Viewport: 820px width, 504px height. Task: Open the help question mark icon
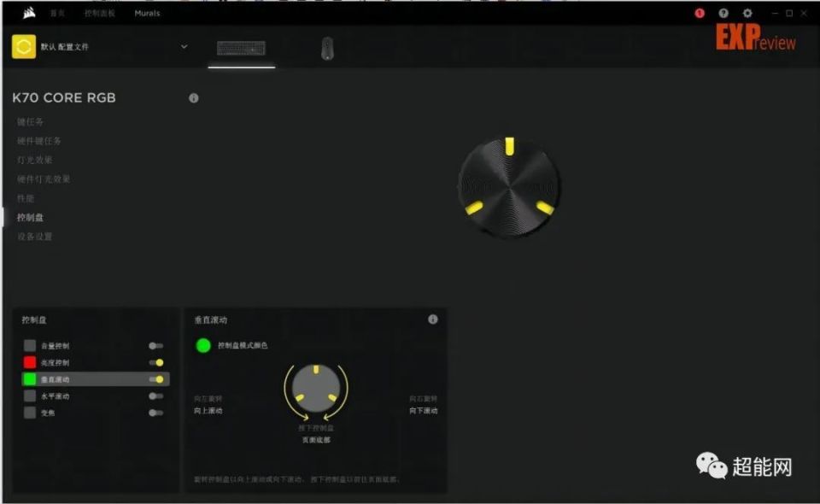tap(723, 13)
